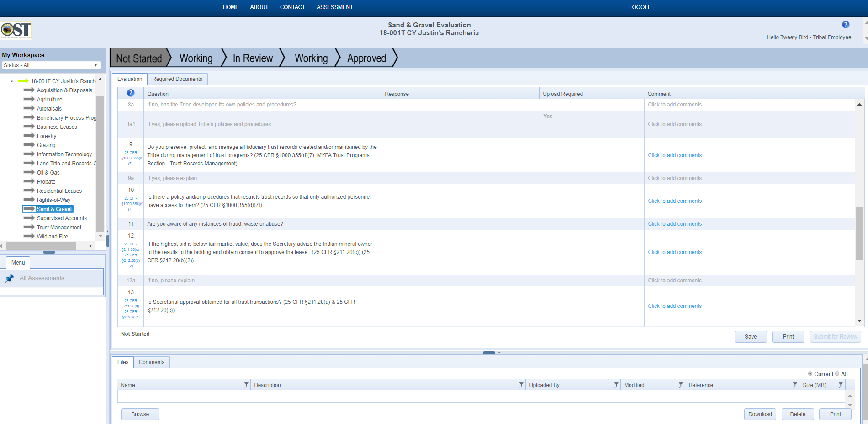Add a comment for question 13

(x=675, y=306)
